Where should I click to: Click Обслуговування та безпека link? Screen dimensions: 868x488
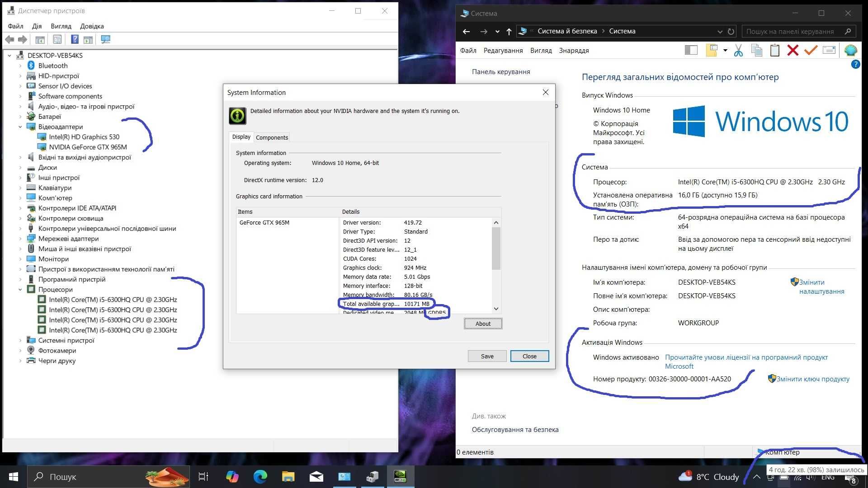(x=515, y=430)
